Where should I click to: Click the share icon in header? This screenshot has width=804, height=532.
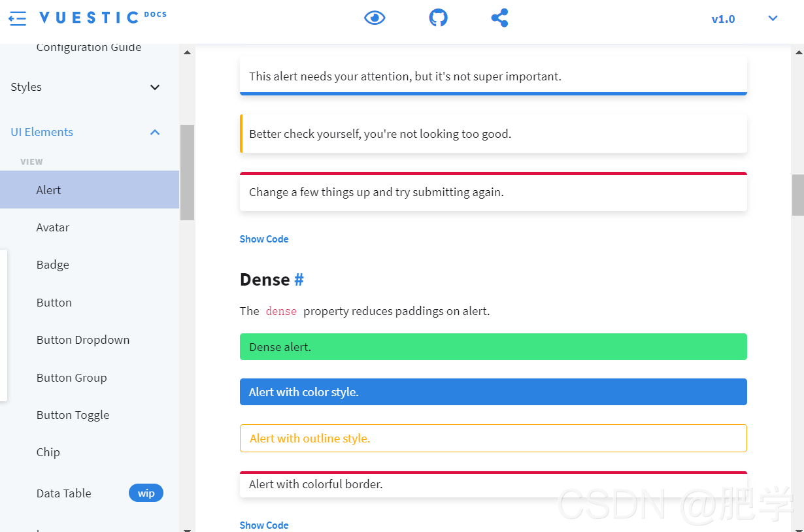(x=499, y=18)
